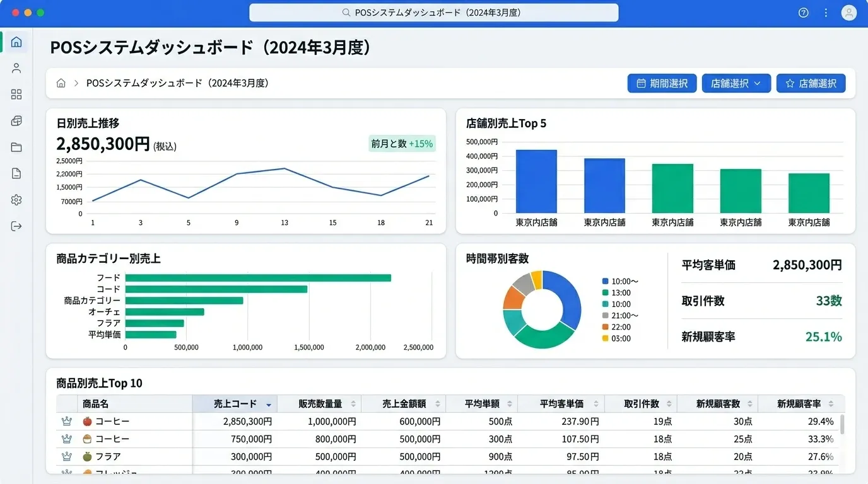The width and height of the screenshot is (868, 484).
Task: Select the blue 10:00～ legend swatch
Action: click(x=606, y=282)
